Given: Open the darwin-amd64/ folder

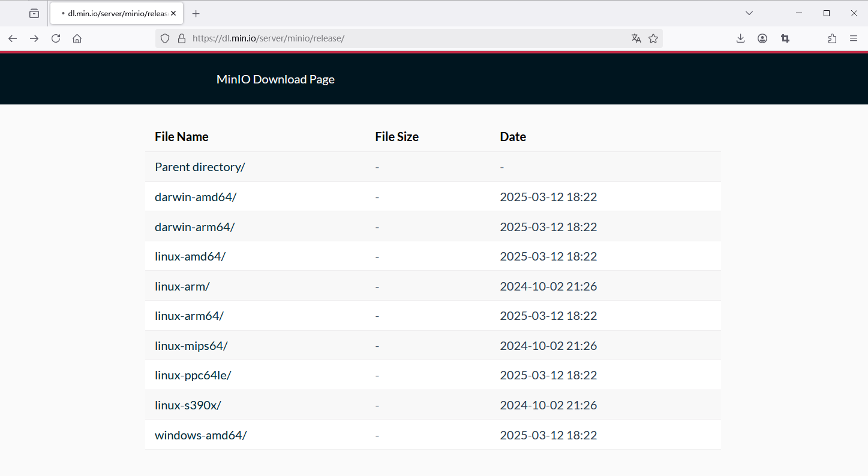Looking at the screenshot, I should click(x=196, y=197).
